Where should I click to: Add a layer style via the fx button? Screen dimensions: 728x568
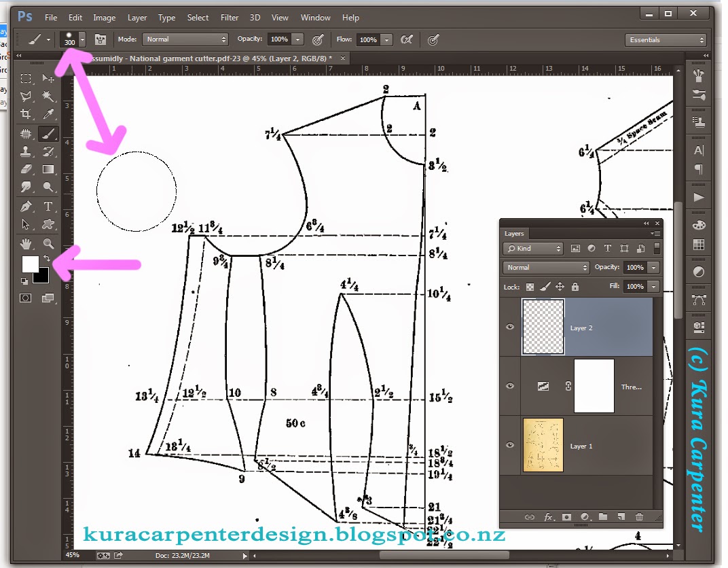point(548,517)
